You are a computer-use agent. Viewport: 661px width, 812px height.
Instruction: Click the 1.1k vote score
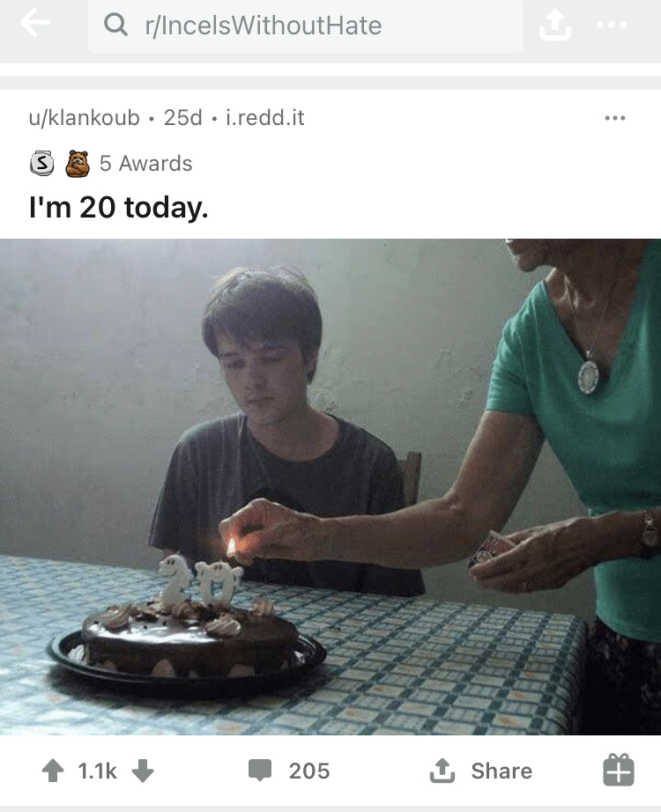[x=98, y=771]
